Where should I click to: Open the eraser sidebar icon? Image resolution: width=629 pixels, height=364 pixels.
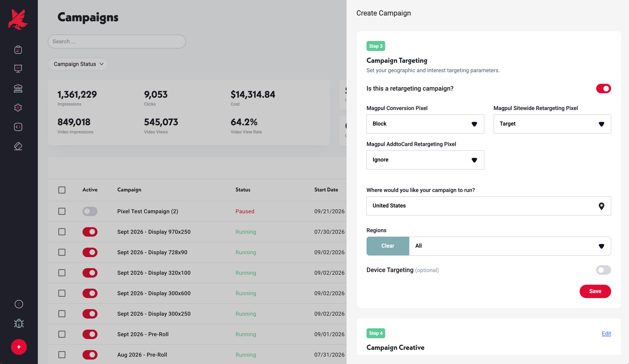pyautogui.click(x=18, y=146)
